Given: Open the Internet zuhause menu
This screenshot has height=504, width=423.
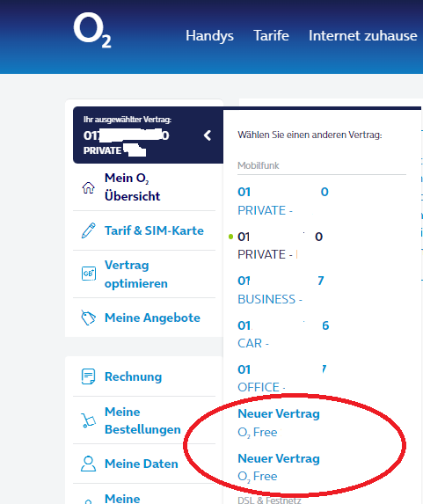Looking at the screenshot, I should coord(363,35).
